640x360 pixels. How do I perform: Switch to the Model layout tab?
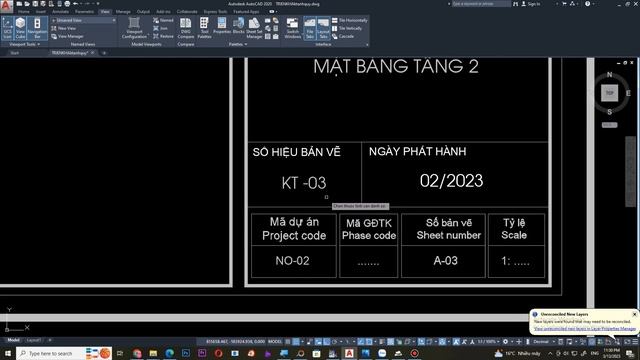click(x=13, y=340)
